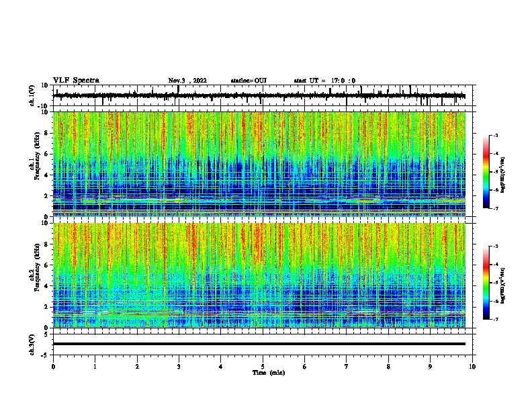Click the 'station=OUJ' header label
This screenshot has height=411, width=532.
coord(249,81)
